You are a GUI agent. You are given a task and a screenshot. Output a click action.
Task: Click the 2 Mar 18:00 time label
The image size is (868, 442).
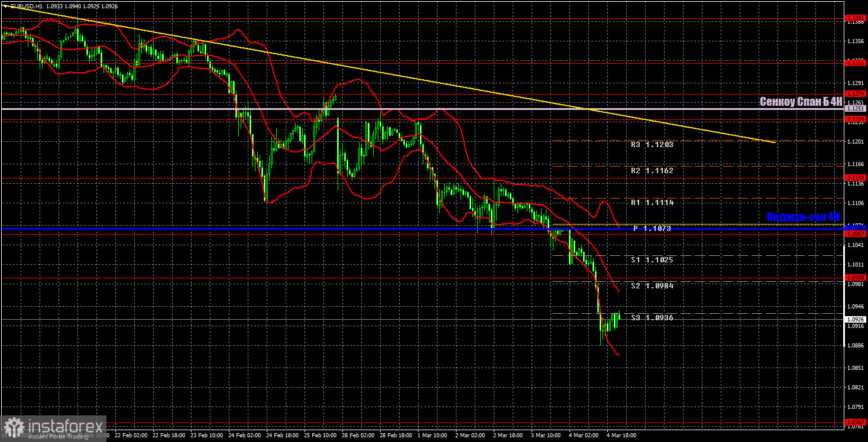coord(509,435)
